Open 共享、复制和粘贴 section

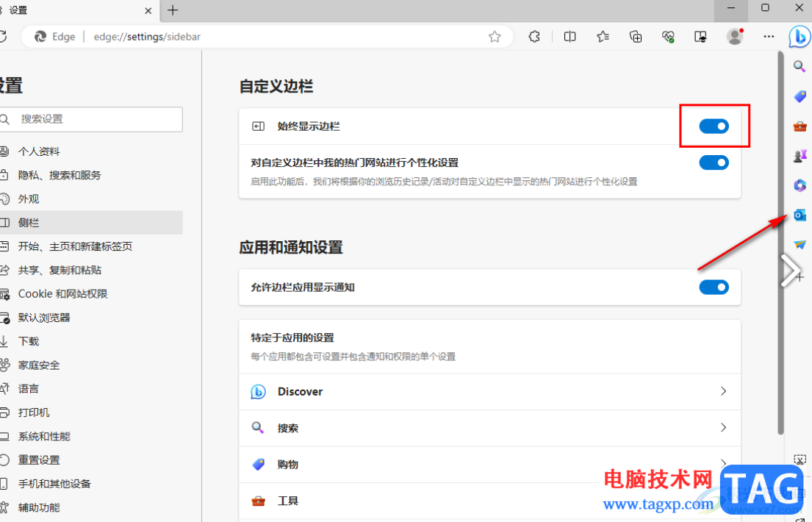(91, 270)
